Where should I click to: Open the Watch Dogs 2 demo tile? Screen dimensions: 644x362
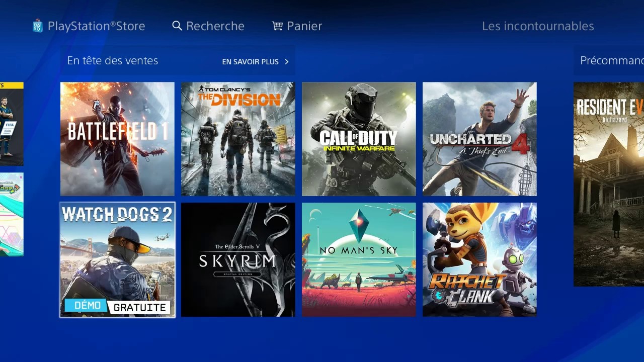(117, 259)
